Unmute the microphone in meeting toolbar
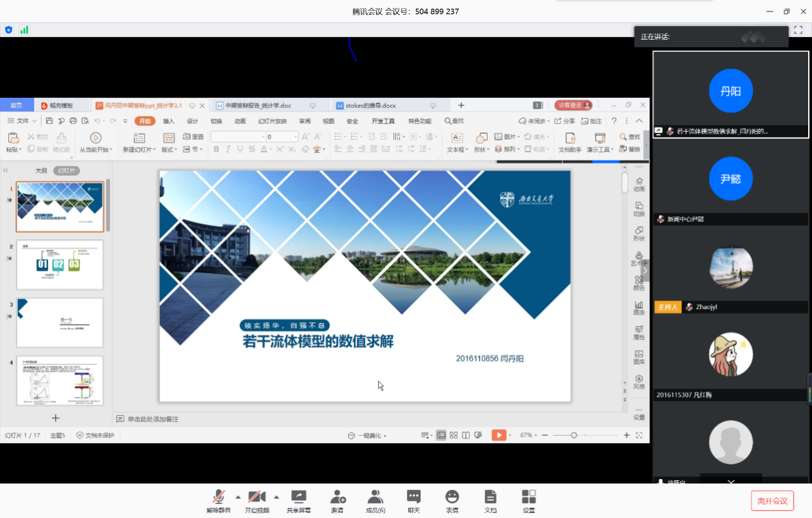812x518 pixels. (218, 498)
